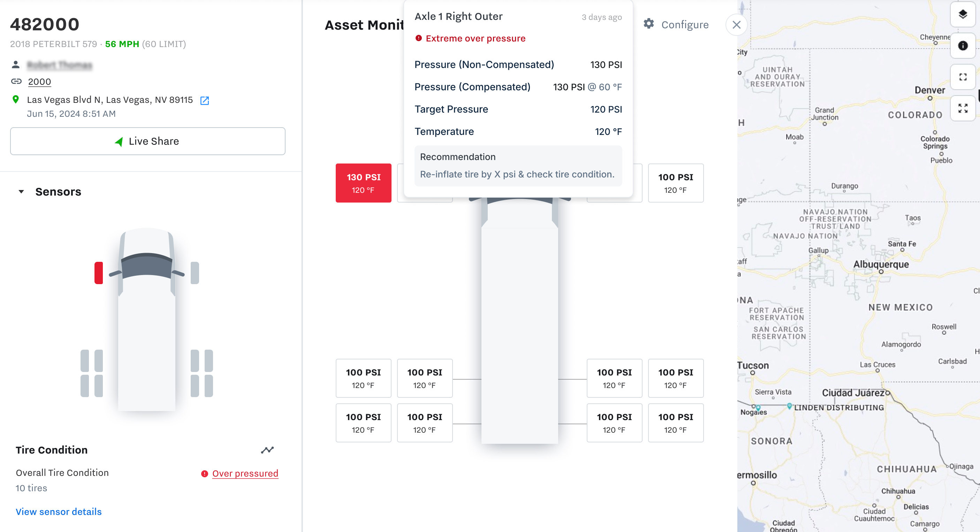
Task: Click the fullscreen map icon
Action: pos(963,77)
